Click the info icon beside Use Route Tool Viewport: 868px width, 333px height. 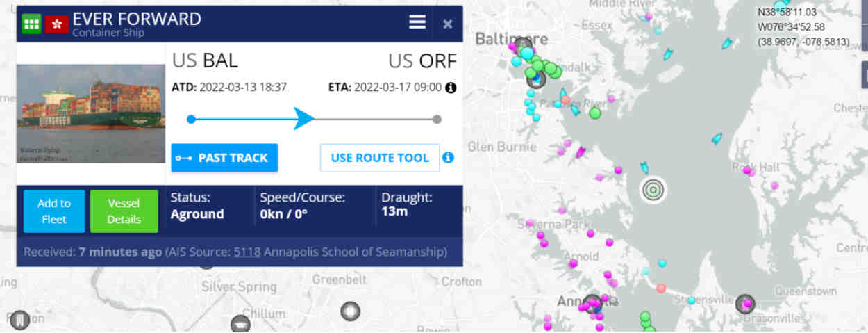pos(448,158)
